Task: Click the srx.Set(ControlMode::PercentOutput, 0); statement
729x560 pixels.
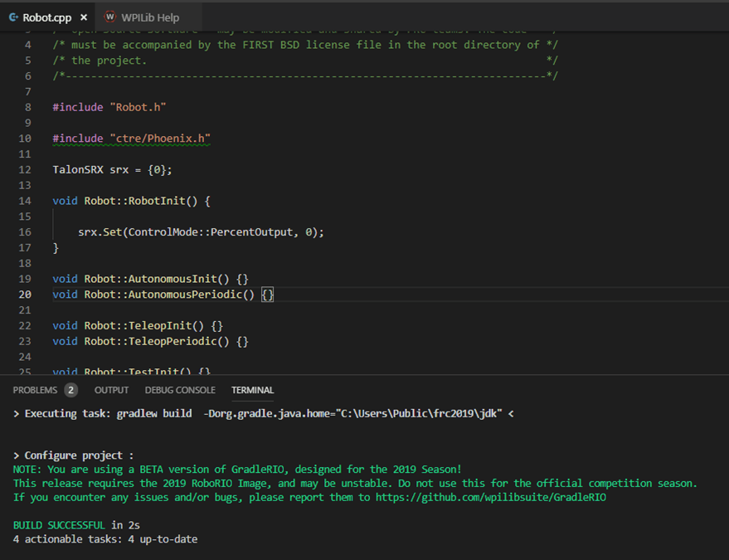Action: click(x=201, y=232)
